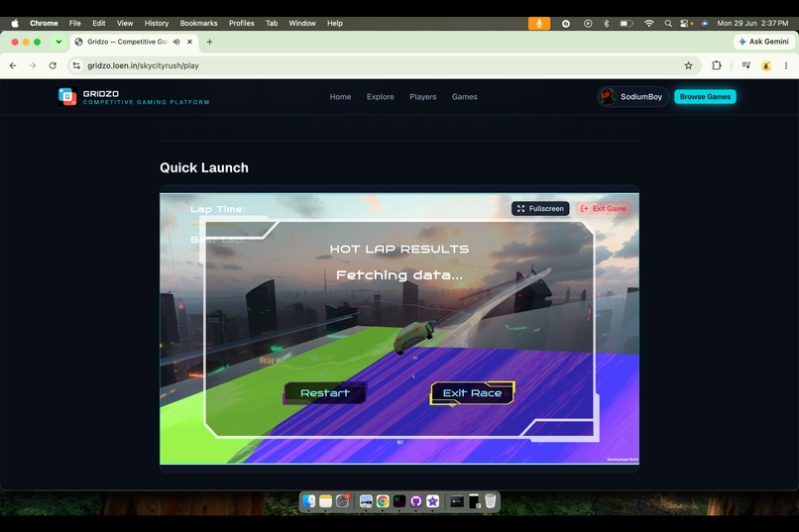Viewport: 799px width, 532px height.
Task: Open the Profiles menu
Action: pyautogui.click(x=242, y=23)
